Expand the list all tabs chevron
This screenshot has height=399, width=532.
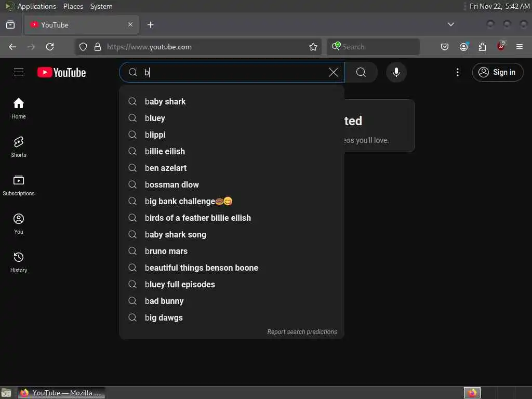coord(451,24)
